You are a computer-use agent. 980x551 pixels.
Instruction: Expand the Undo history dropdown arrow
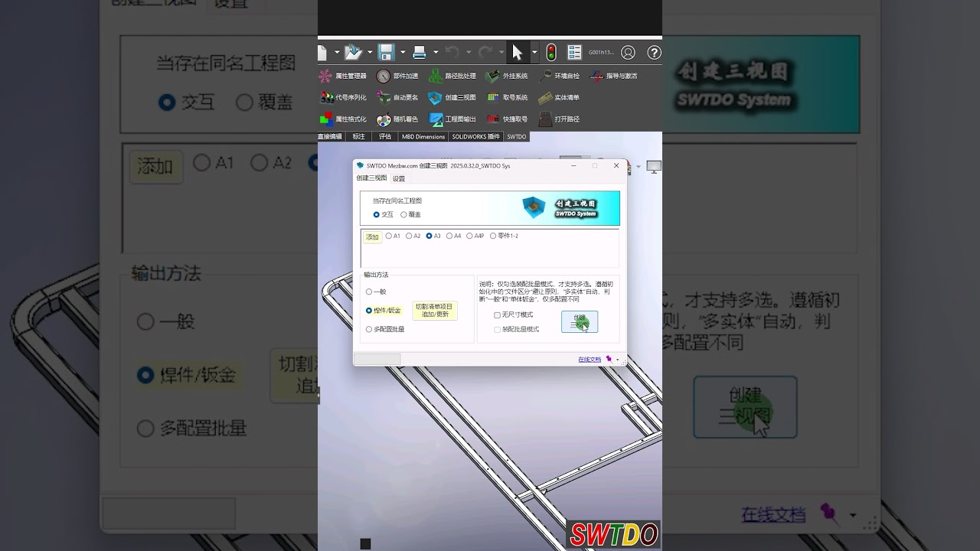click(468, 53)
